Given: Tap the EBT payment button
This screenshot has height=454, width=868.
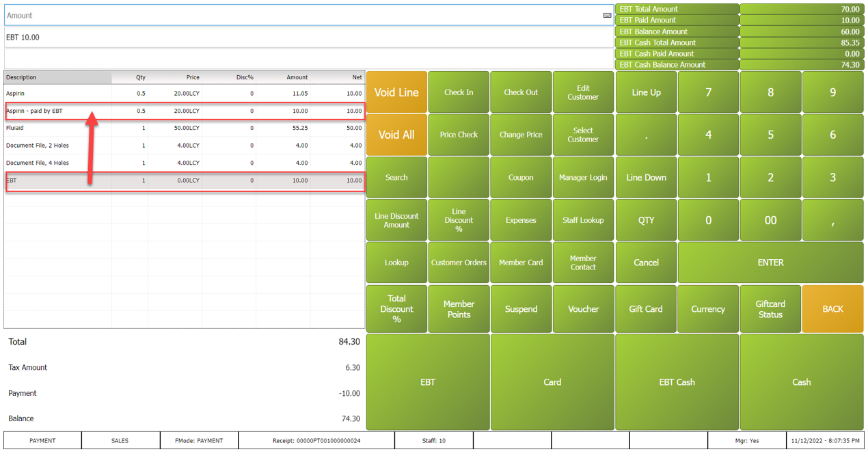Looking at the screenshot, I should [x=428, y=382].
